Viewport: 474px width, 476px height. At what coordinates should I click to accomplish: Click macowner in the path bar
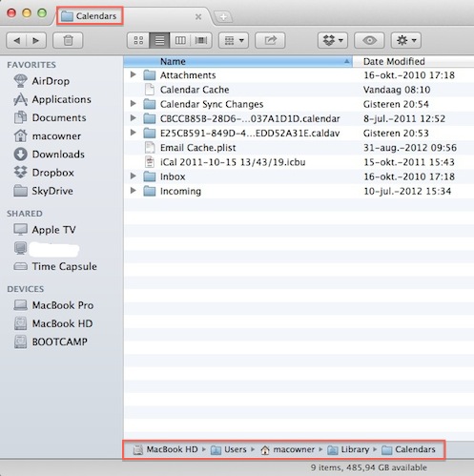[x=287, y=449]
